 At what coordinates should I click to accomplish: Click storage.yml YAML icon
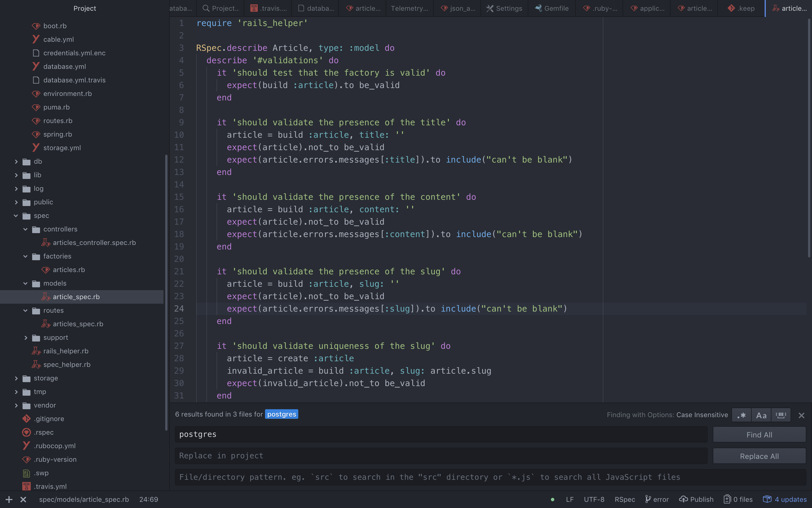(x=36, y=148)
